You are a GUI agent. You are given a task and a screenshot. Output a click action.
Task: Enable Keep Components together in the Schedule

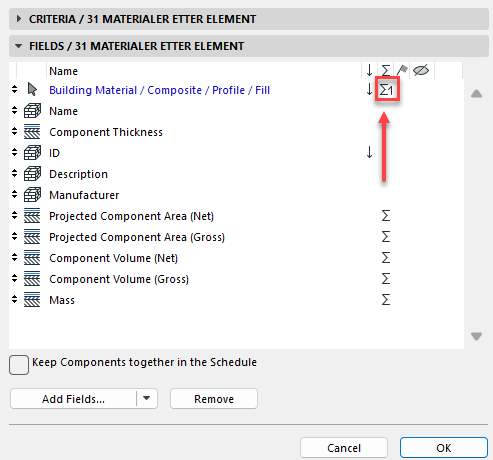[19, 365]
